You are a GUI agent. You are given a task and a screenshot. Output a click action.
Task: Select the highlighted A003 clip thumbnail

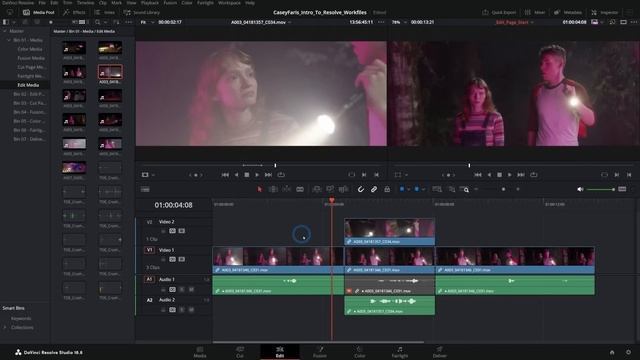pos(110,72)
